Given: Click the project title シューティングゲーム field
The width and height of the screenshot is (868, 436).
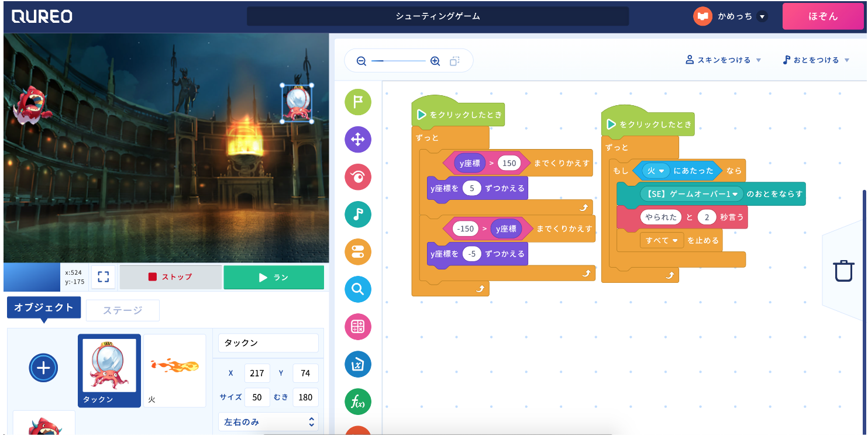Looking at the screenshot, I should point(438,16).
